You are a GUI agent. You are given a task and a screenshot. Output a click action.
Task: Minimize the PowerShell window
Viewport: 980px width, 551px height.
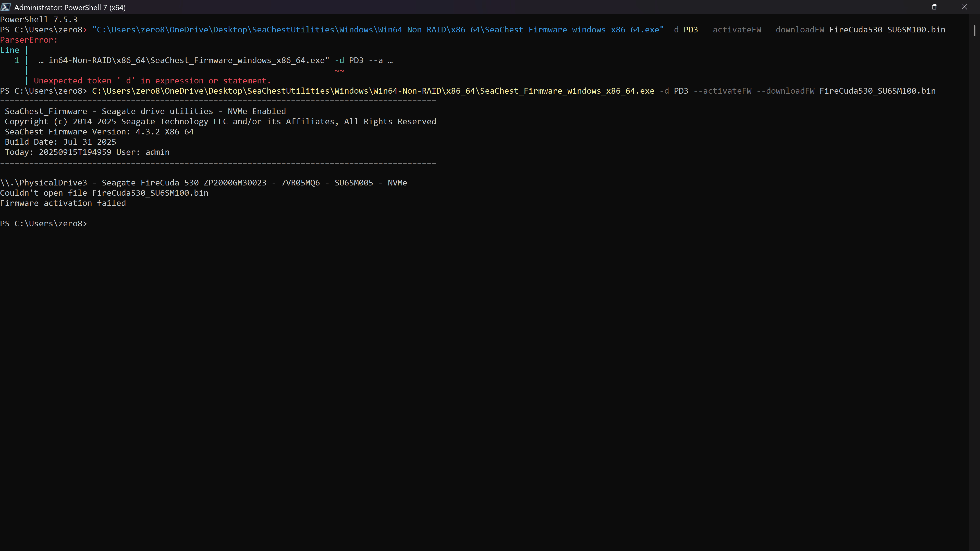(905, 7)
